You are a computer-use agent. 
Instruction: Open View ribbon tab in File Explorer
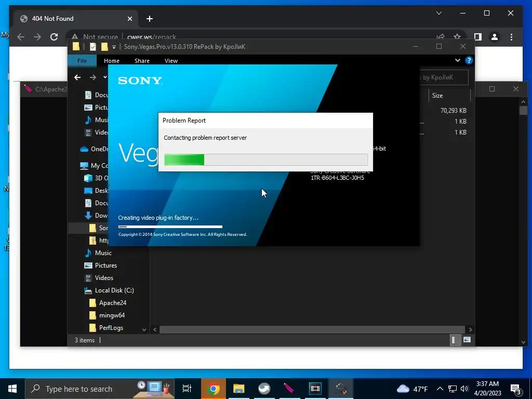[x=171, y=61]
